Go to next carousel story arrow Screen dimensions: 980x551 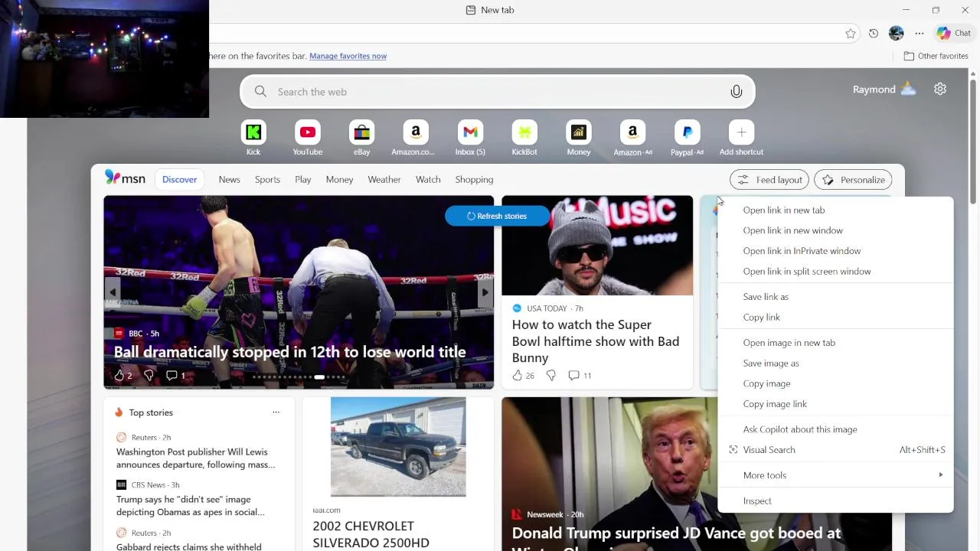pos(485,292)
